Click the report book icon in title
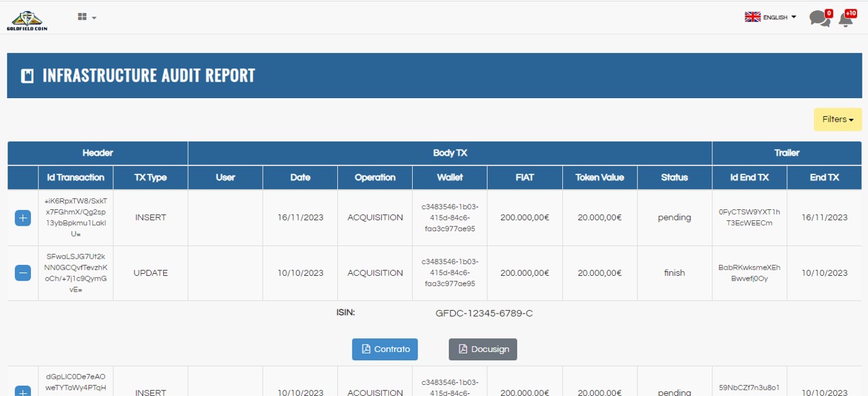 [x=27, y=75]
